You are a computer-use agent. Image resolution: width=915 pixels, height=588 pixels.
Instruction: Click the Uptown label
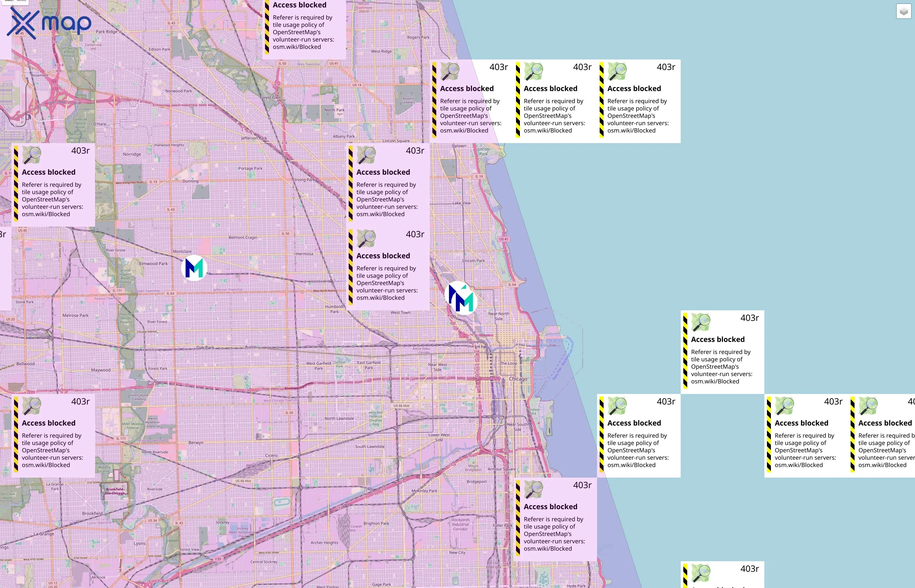[x=459, y=146]
